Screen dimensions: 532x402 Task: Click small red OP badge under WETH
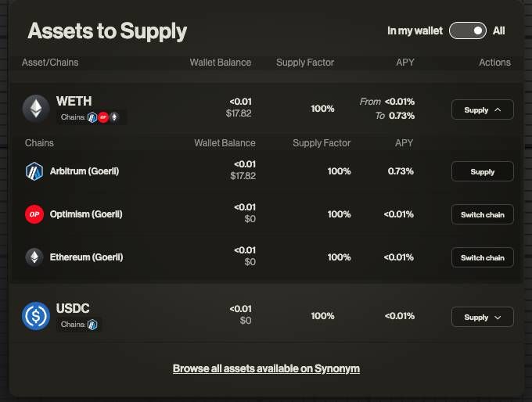click(103, 117)
